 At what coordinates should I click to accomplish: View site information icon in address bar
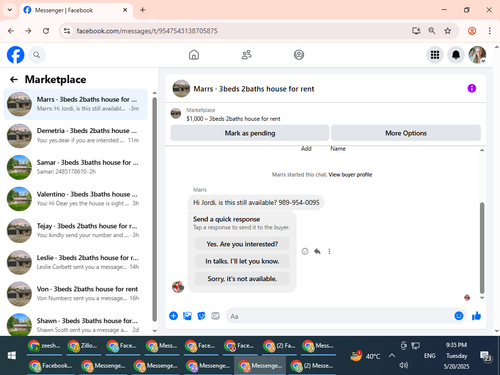pos(67,31)
